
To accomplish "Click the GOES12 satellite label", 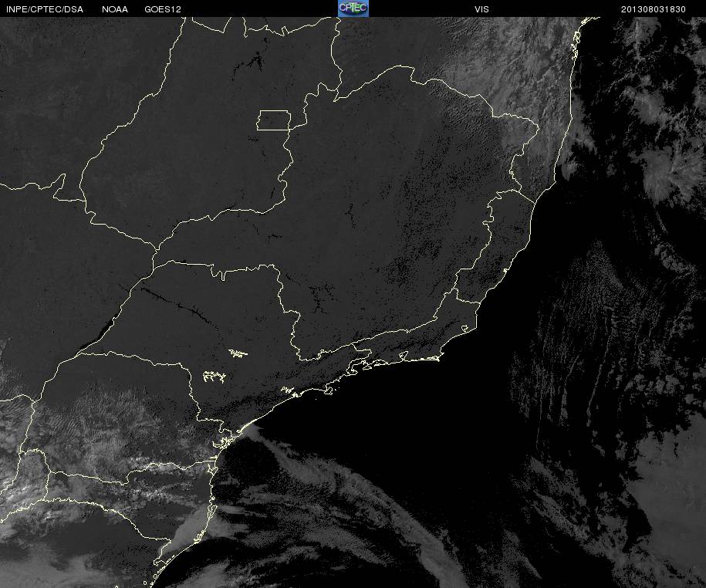I will [x=163, y=9].
